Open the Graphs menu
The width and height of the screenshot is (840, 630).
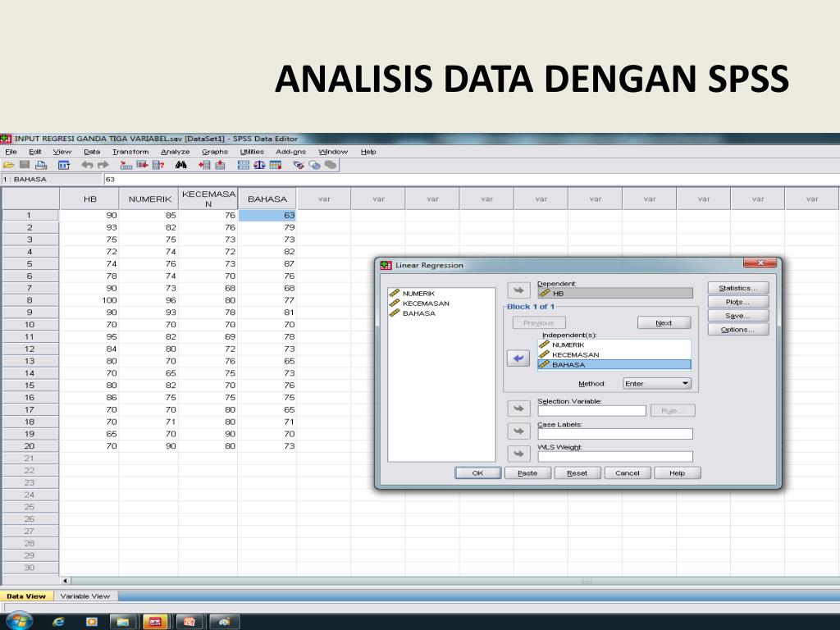(215, 152)
